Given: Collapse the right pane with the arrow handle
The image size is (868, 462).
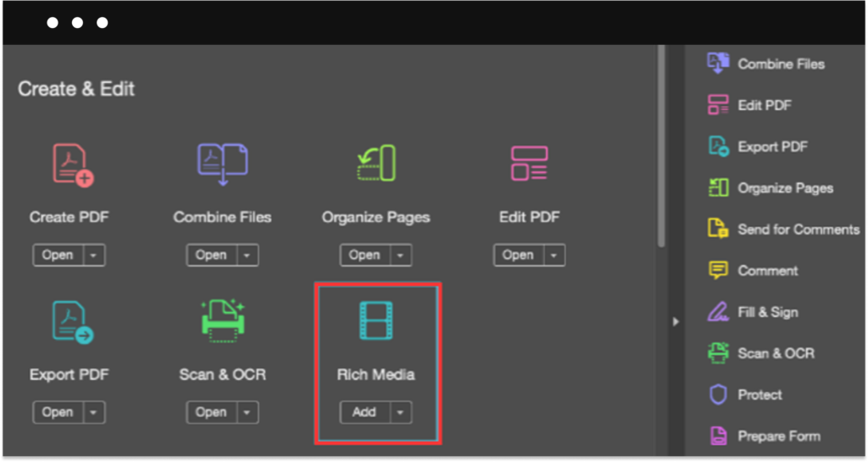Looking at the screenshot, I should click(676, 321).
